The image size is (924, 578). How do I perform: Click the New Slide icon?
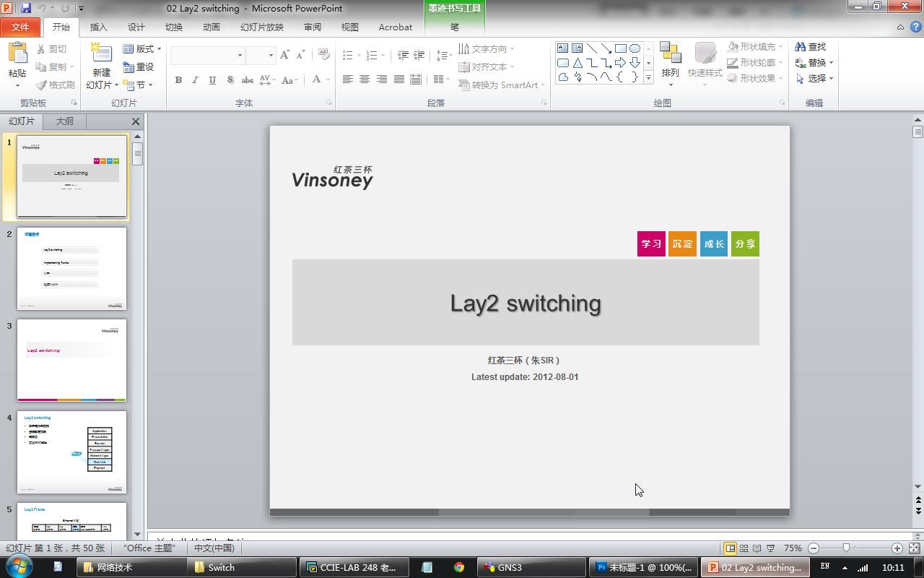[101, 53]
